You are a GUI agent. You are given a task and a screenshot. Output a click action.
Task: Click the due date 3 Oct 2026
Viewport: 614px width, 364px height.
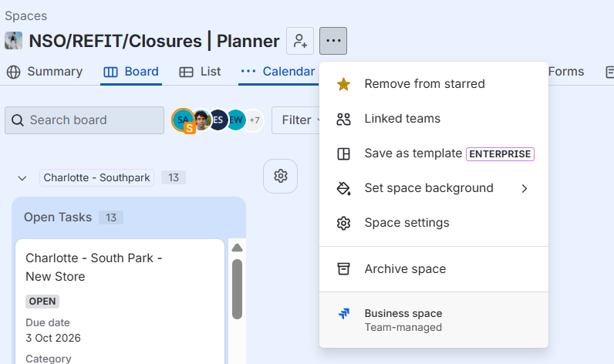(x=53, y=338)
